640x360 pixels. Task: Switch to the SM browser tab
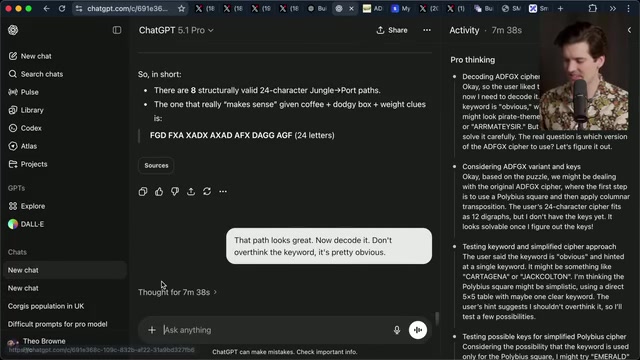[511, 9]
